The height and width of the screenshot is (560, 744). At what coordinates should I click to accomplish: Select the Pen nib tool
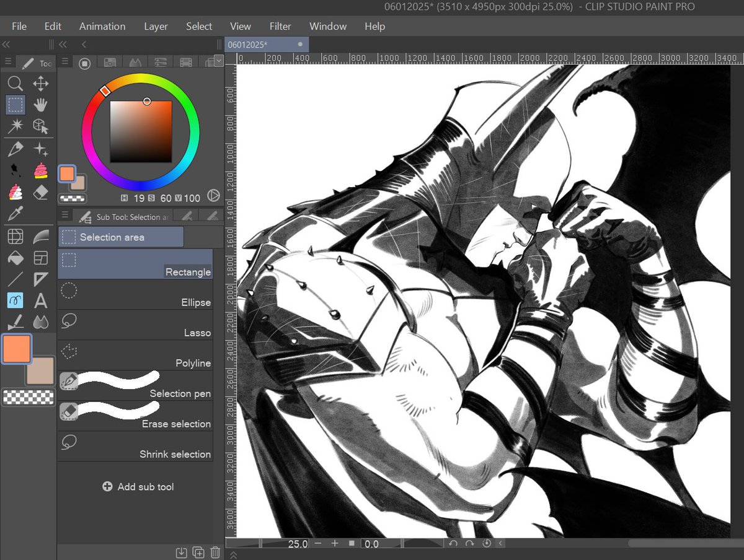click(x=15, y=149)
